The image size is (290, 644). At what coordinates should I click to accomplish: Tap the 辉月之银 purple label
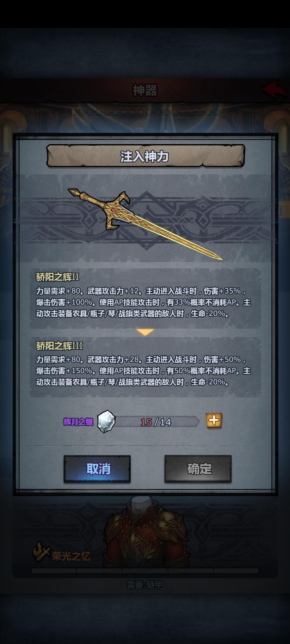click(78, 422)
